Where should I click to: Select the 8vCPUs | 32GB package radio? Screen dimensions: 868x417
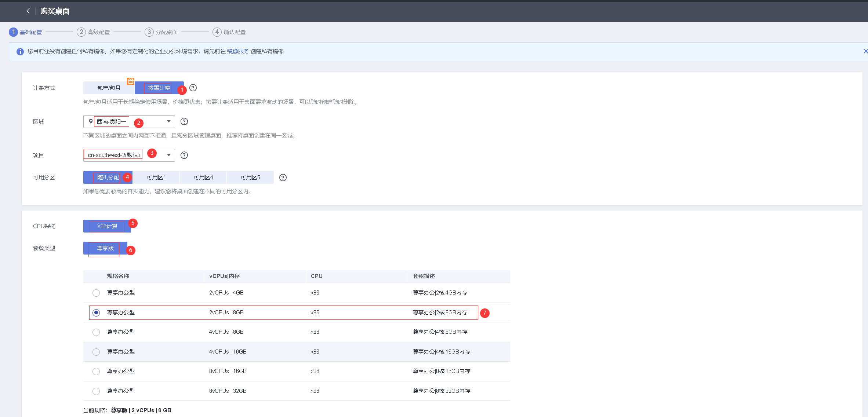(96, 391)
